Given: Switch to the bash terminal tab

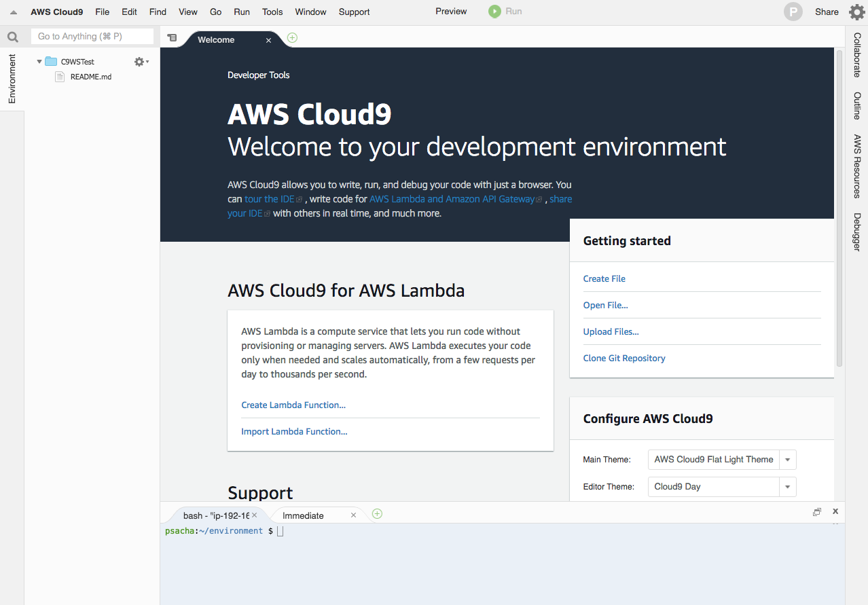Looking at the screenshot, I should 216,515.
